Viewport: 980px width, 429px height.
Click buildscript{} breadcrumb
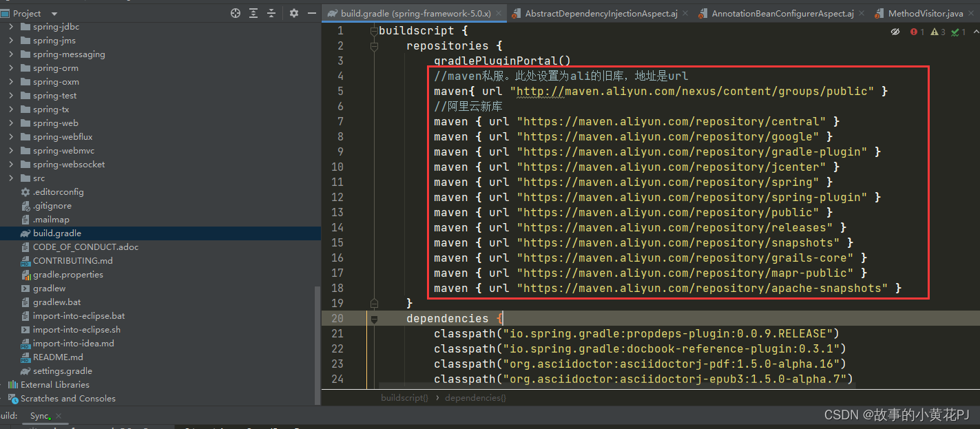[404, 398]
